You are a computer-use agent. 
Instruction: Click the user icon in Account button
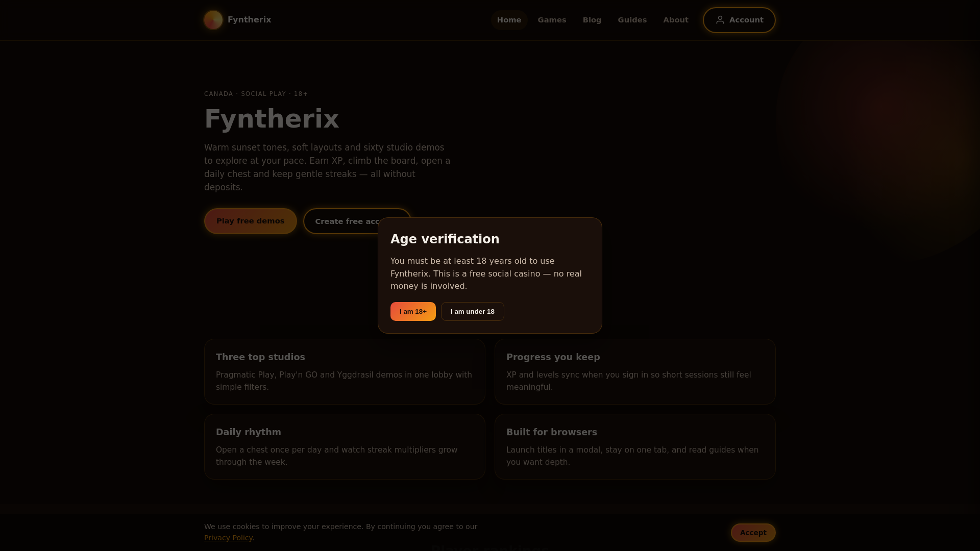tap(720, 20)
